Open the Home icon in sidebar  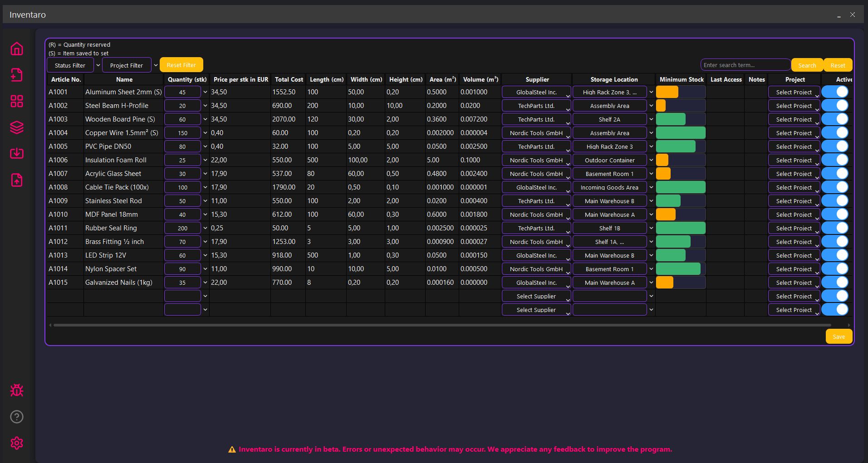(17, 49)
